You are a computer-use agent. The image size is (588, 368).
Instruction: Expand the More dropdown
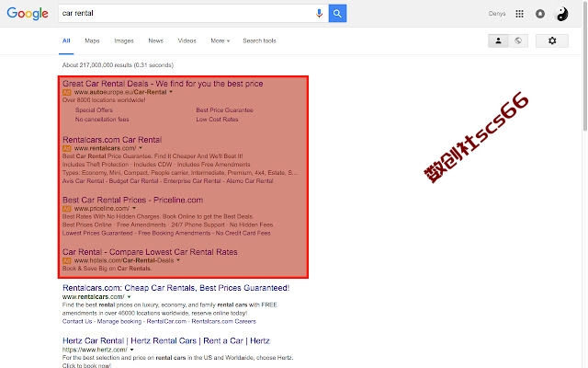point(220,40)
